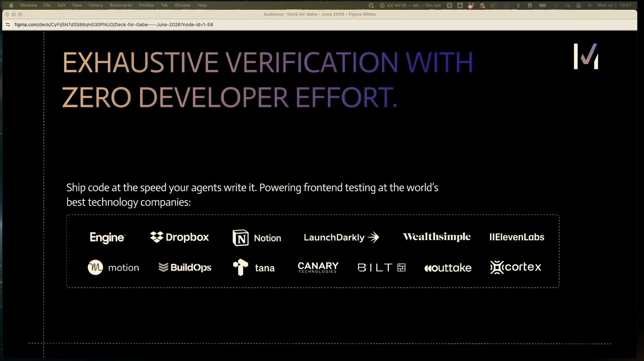Image resolution: width=644 pixels, height=361 pixels.
Task: Open the Bookmarks menu
Action: click(x=121, y=5)
